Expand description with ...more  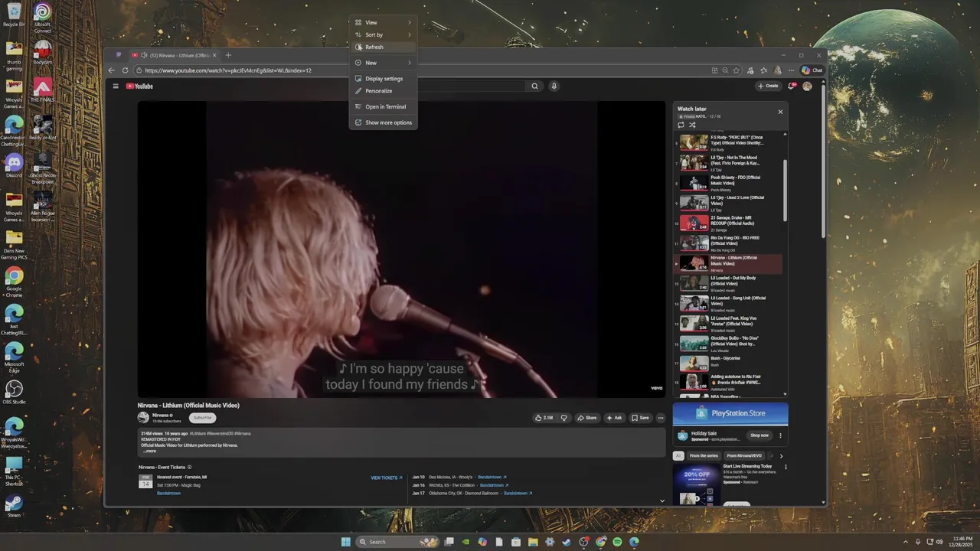point(150,451)
